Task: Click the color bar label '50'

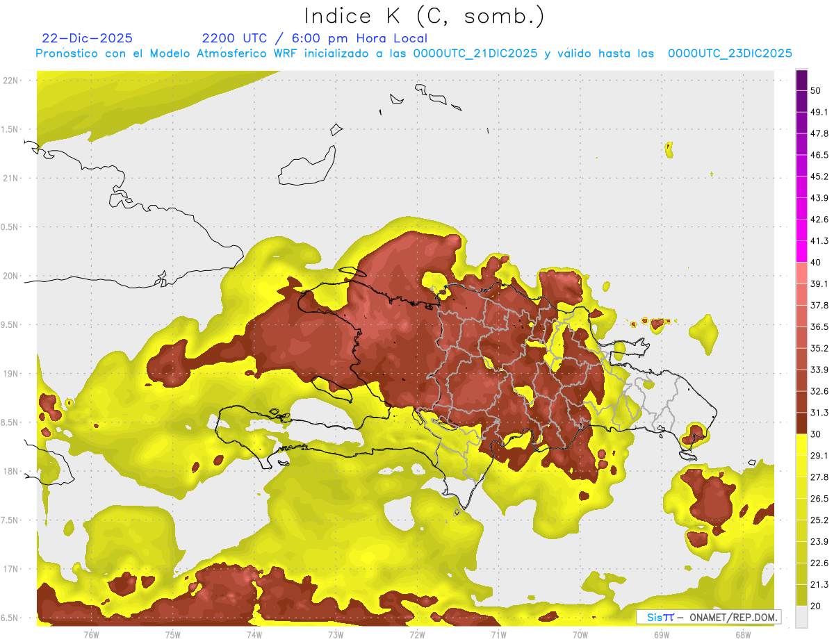Action: 816,91
